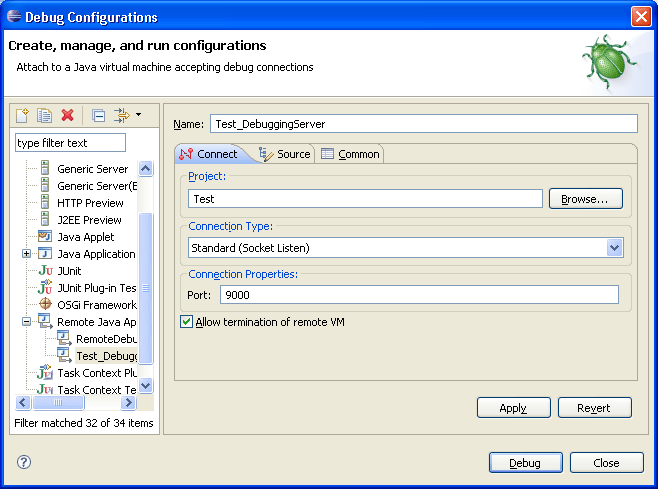The width and height of the screenshot is (658, 489).
Task: Click the Revert button
Action: coord(594,408)
